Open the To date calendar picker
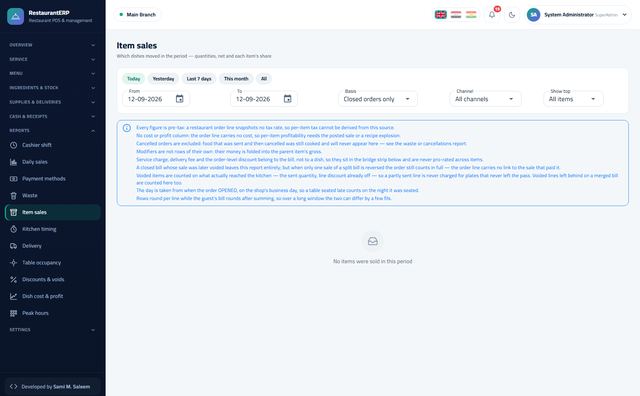 click(288, 99)
